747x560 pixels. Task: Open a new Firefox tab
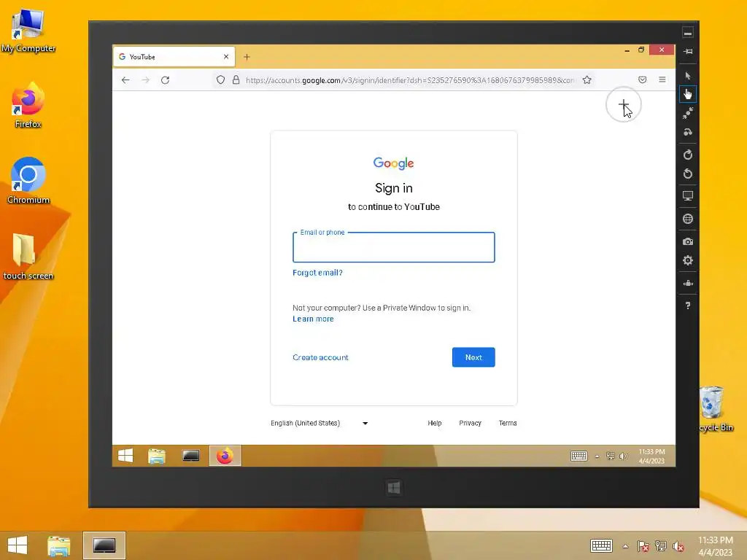[x=247, y=57]
